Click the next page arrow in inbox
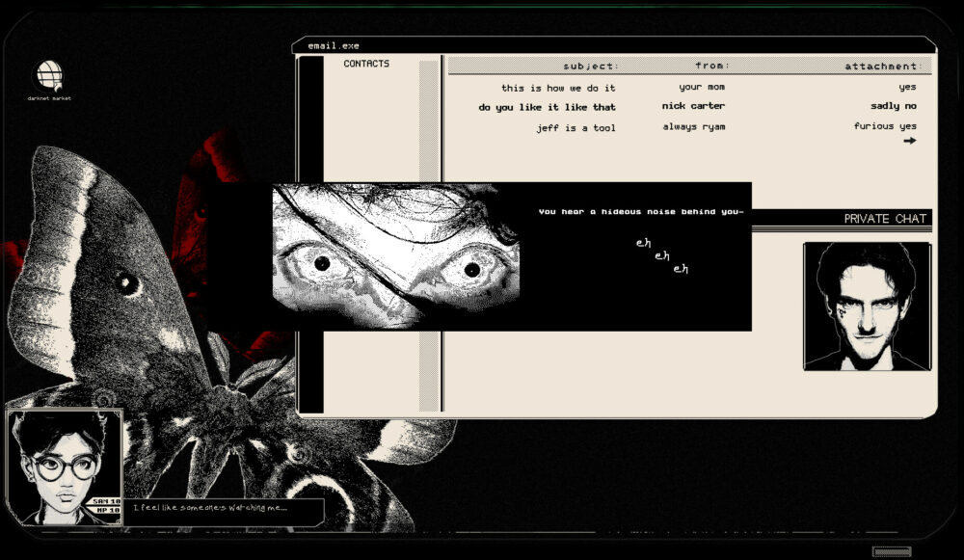The height and width of the screenshot is (560, 964). [909, 142]
